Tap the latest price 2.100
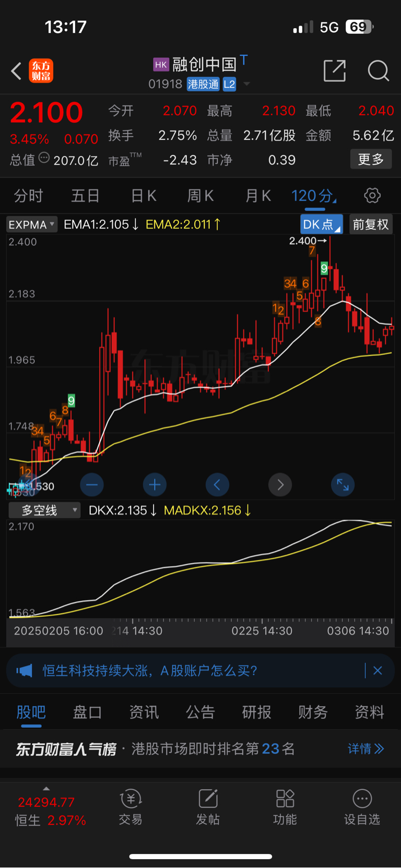The width and height of the screenshot is (401, 868). click(46, 112)
